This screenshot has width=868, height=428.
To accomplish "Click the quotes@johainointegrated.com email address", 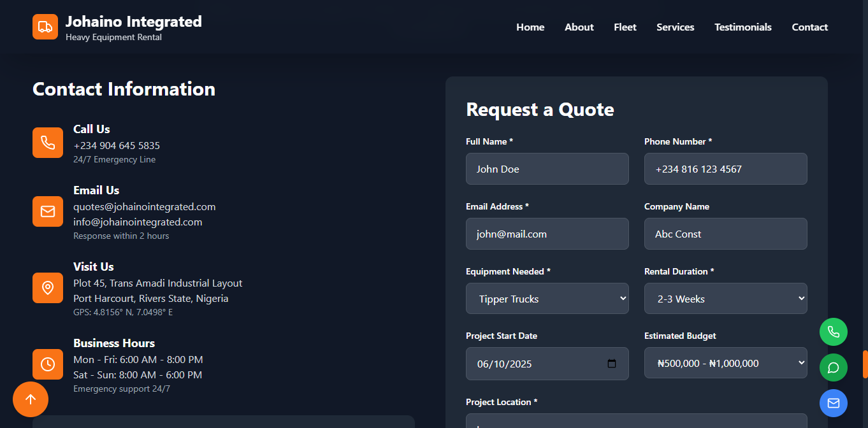I will tap(144, 206).
